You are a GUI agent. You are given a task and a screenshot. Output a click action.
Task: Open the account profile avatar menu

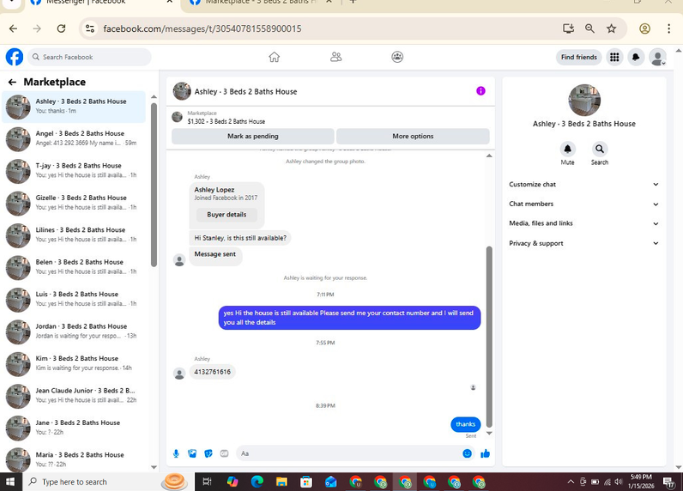657,57
